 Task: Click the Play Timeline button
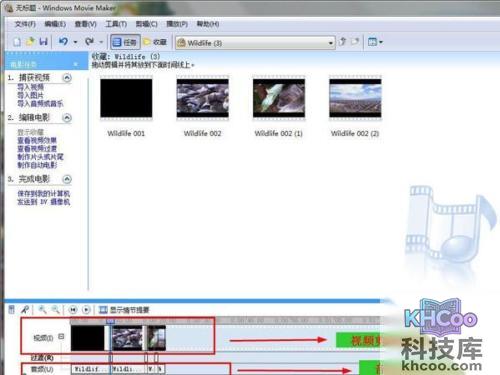[x=86, y=310]
